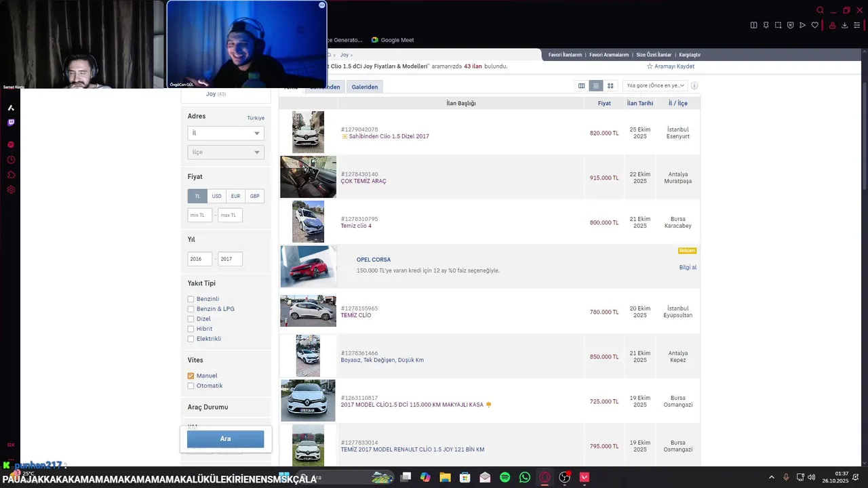Take snapshot using the toolbar capture icon
Screen dimensions: 868x488
(x=778, y=25)
